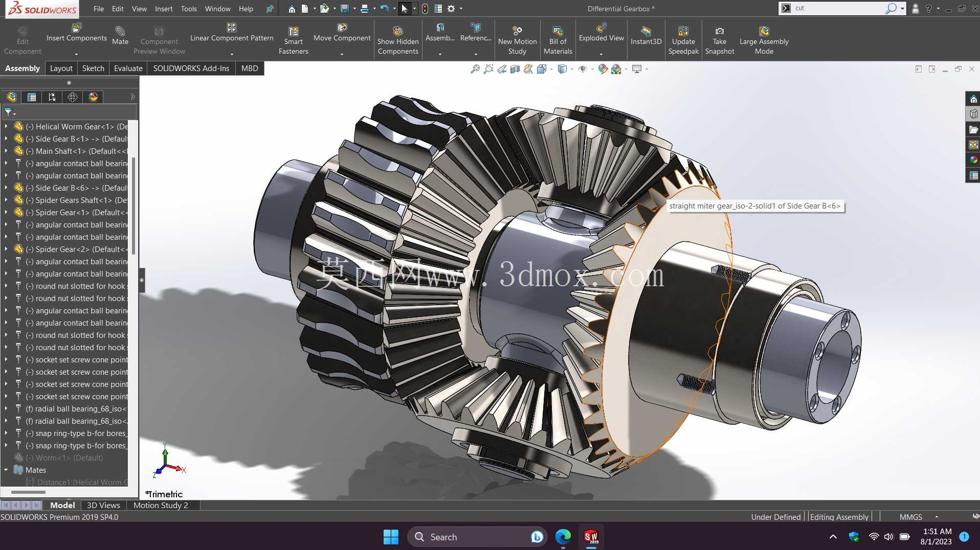The image size is (980, 550).
Task: Open the DimXpertManager panel tab
Action: pos(73,97)
